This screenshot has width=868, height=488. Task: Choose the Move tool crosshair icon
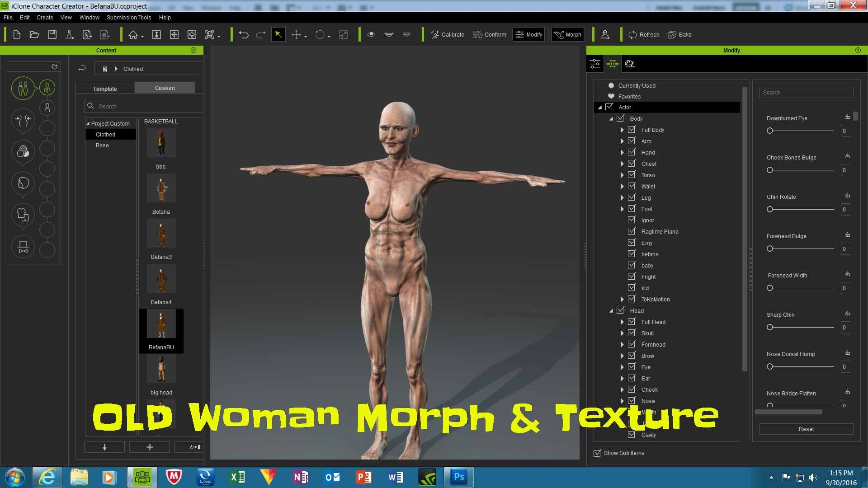[297, 35]
